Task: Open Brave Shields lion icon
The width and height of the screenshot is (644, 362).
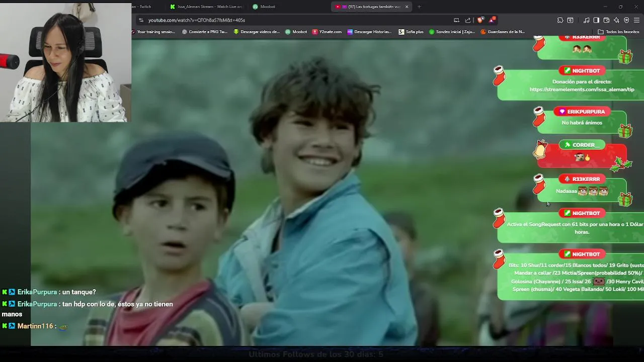Action: pos(480,20)
